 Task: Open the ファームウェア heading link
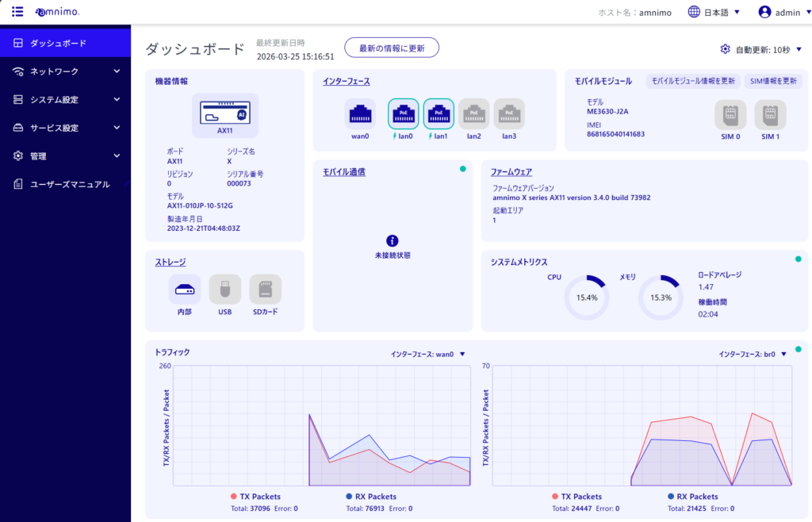pyautogui.click(x=511, y=171)
